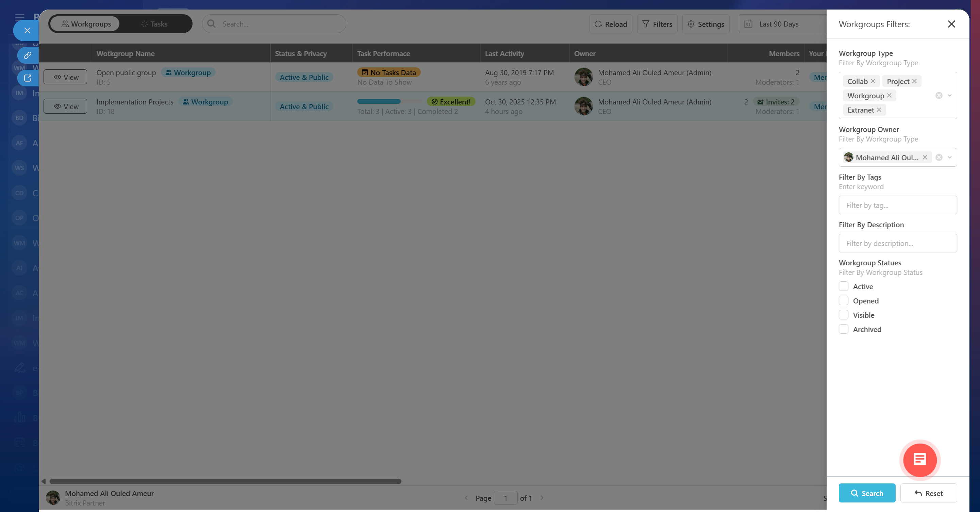This screenshot has height=512, width=980.
Task: Clear all selected Workgroup Type values
Action: 939,96
